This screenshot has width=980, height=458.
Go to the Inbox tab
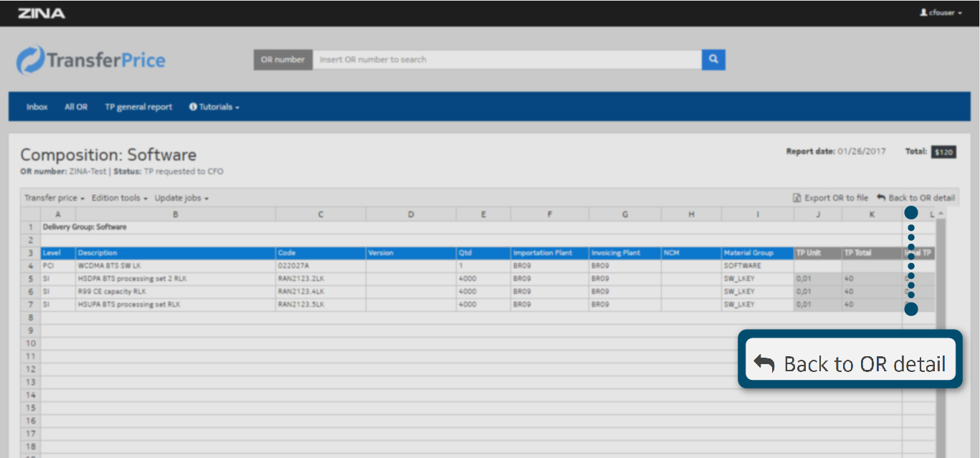point(37,107)
